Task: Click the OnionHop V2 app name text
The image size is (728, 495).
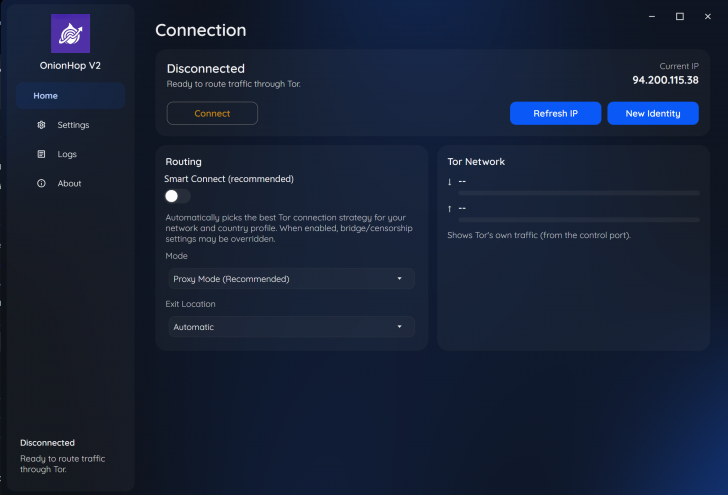Action: pyautogui.click(x=70, y=65)
